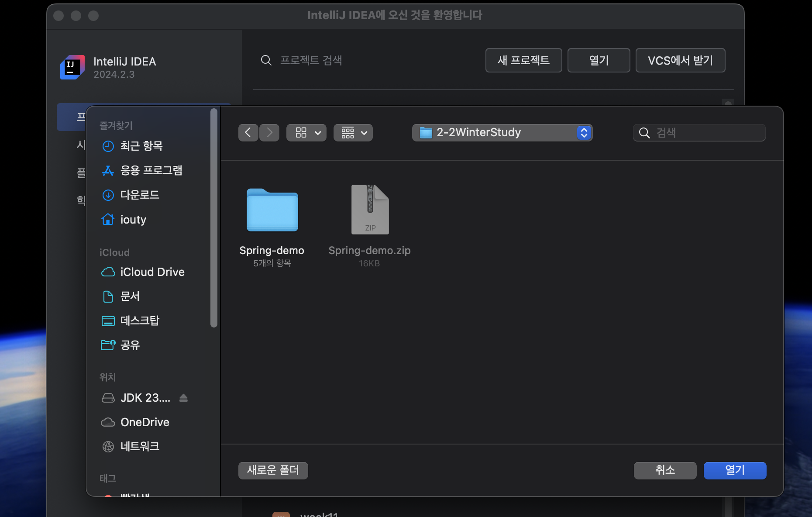Click the blue Open (열기) button

[x=735, y=470]
